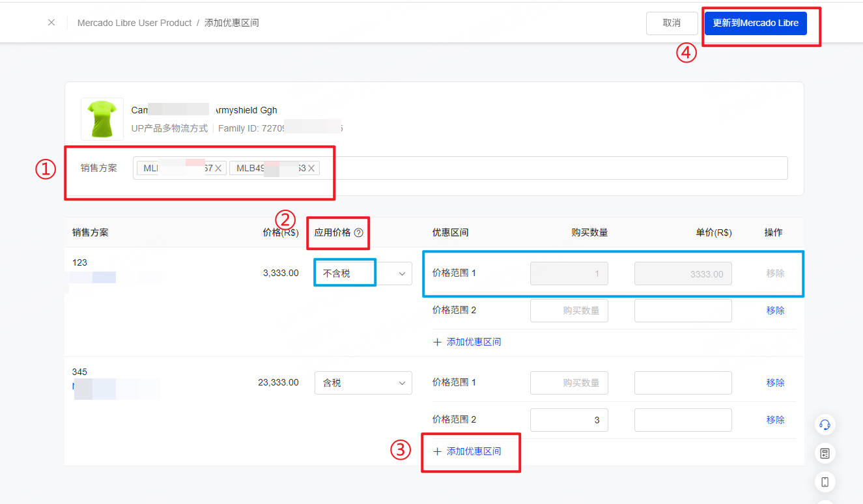The width and height of the screenshot is (863, 504).
Task: Click 添加优惠区间 under plan 123
Action: click(x=467, y=342)
